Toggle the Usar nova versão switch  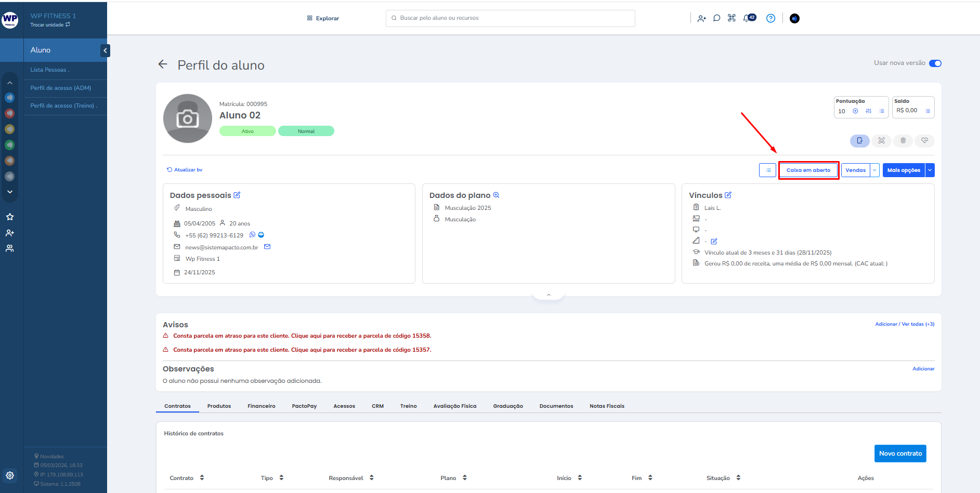coord(935,63)
